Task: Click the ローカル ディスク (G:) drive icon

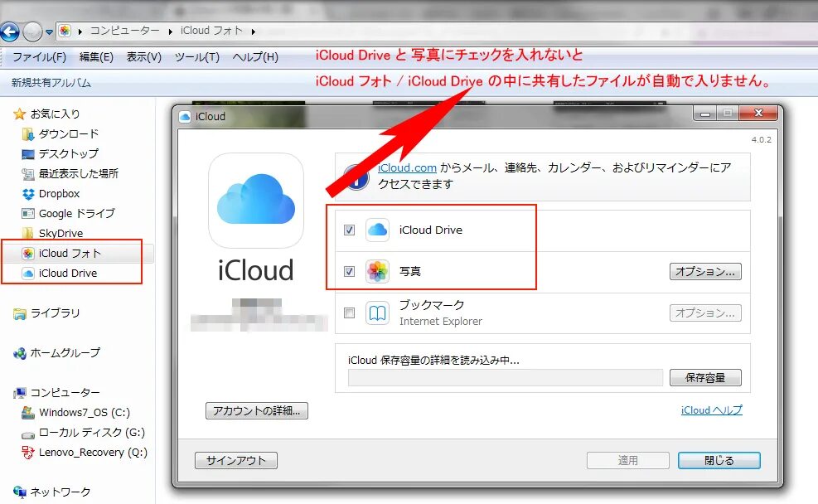Action: click(x=27, y=434)
